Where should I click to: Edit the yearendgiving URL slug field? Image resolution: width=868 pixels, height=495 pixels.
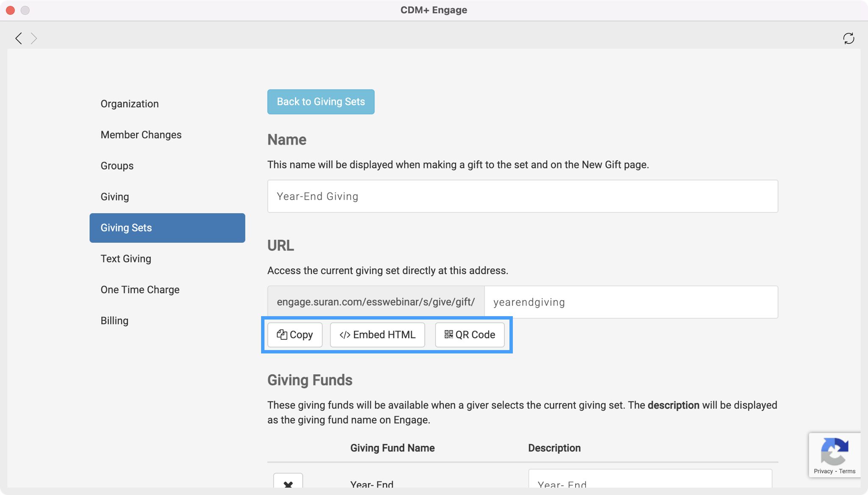point(631,302)
